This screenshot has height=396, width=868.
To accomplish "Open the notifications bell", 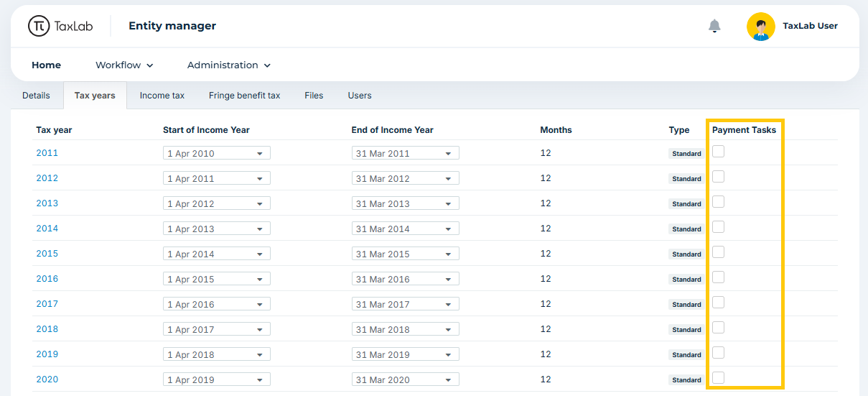I will (714, 26).
